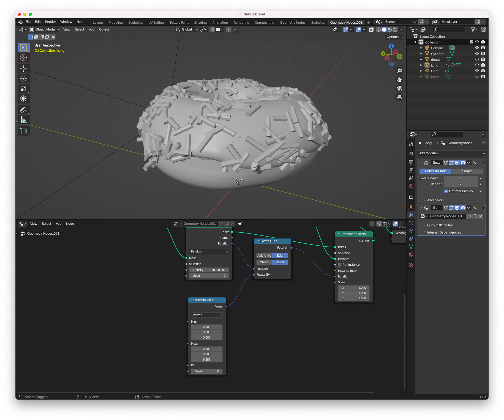The height and width of the screenshot is (420, 504).
Task: Open the Add Modifier dropdown
Action: (451, 153)
